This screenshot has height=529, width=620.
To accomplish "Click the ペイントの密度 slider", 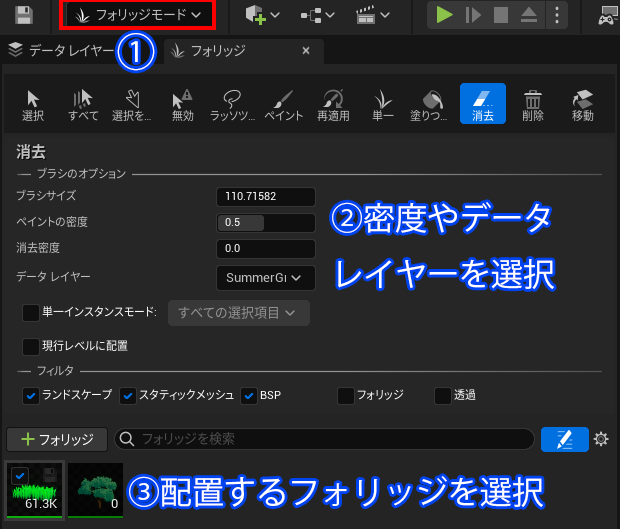I will [x=266, y=223].
